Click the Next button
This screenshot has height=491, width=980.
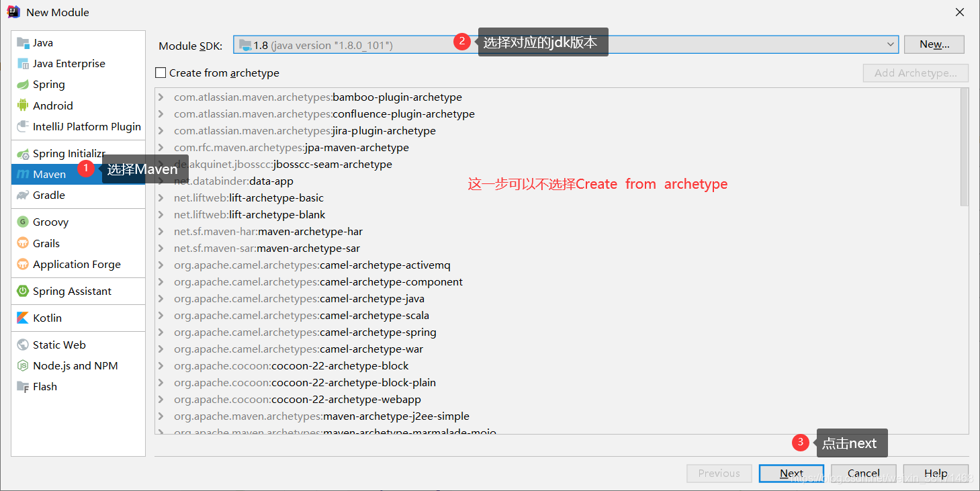point(792,474)
